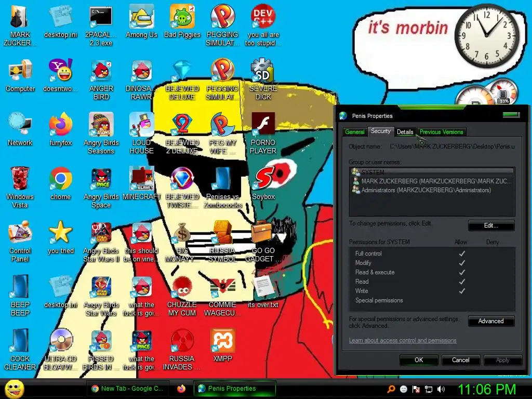Click the properties window taskbar button
The image size is (532, 399).
pos(234,389)
